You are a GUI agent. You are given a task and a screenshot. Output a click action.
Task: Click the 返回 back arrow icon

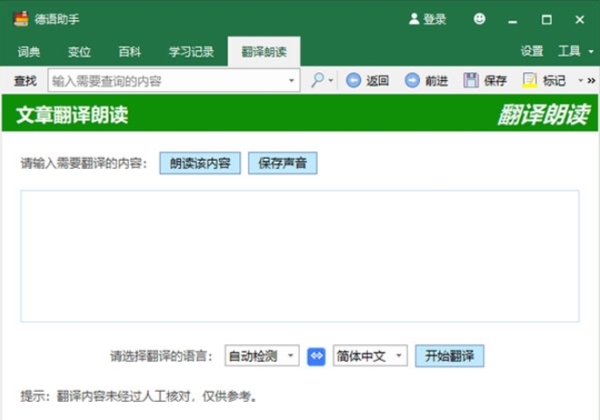pos(353,80)
